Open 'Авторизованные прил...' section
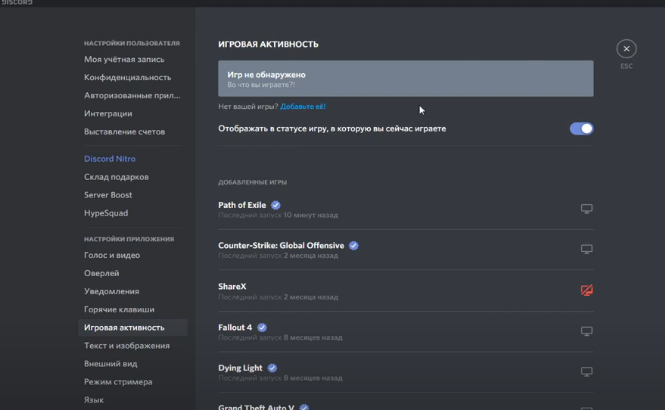 (x=132, y=95)
